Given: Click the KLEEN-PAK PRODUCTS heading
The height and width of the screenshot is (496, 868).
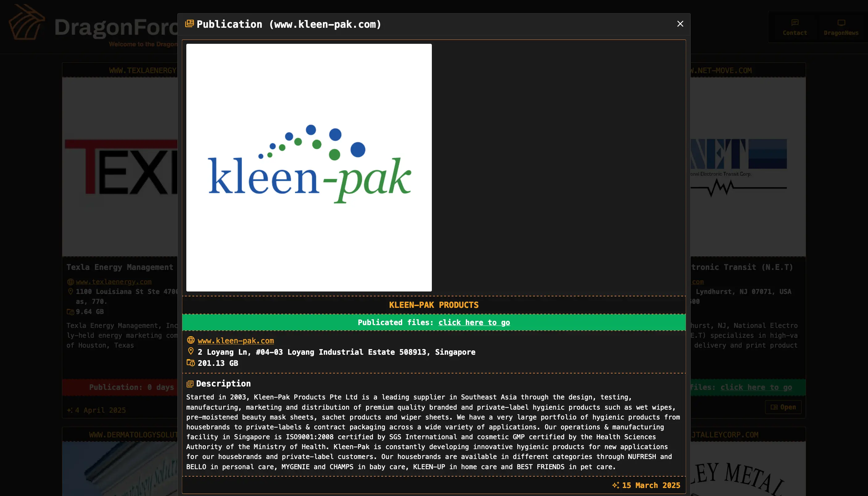Looking at the screenshot, I should tap(434, 305).
